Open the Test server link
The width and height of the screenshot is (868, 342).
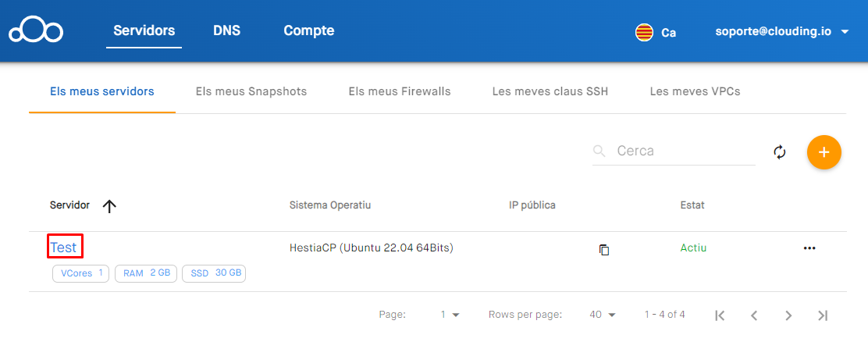64,248
